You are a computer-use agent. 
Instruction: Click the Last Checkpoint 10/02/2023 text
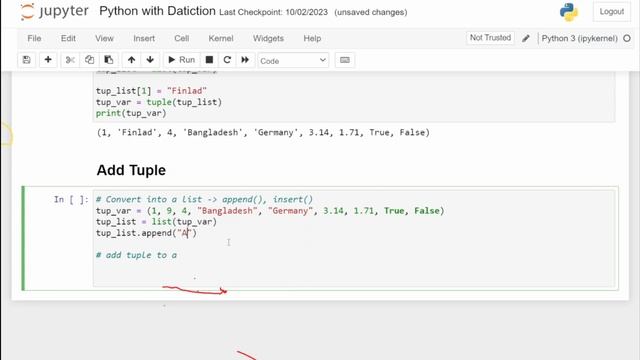tap(273, 12)
